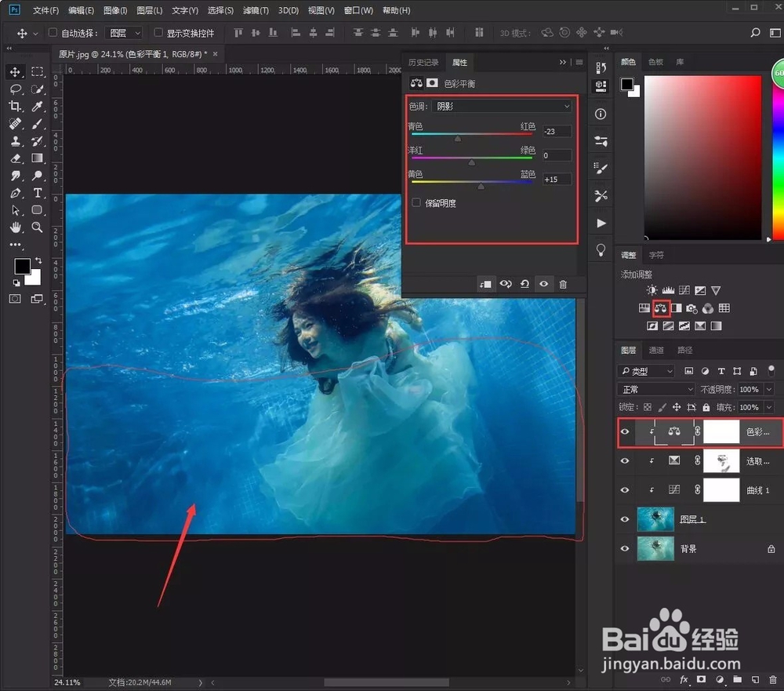Hide the Layer 1 (图层 1) layer

625,519
